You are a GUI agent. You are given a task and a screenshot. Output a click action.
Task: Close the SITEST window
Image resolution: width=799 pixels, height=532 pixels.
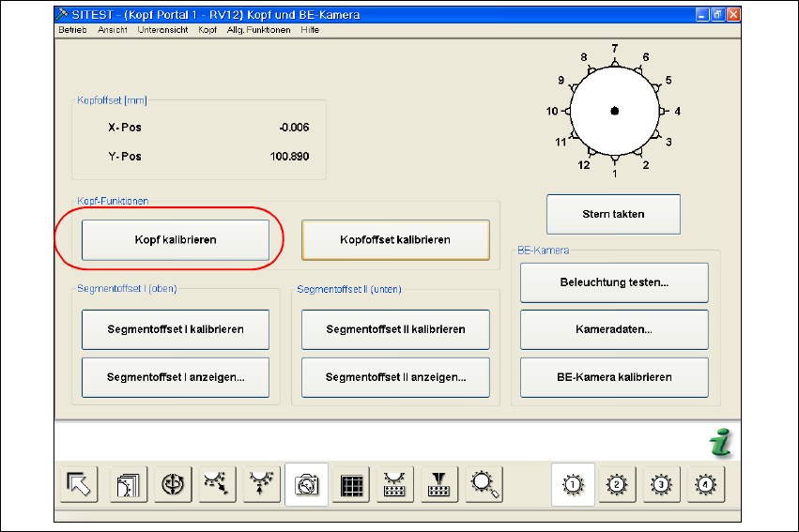[x=732, y=14]
